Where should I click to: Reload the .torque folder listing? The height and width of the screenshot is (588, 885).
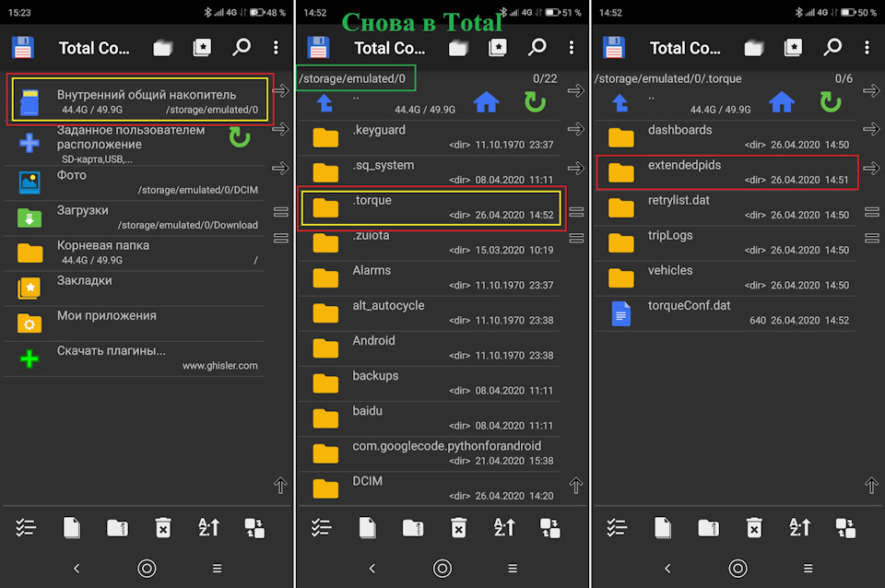point(831,102)
